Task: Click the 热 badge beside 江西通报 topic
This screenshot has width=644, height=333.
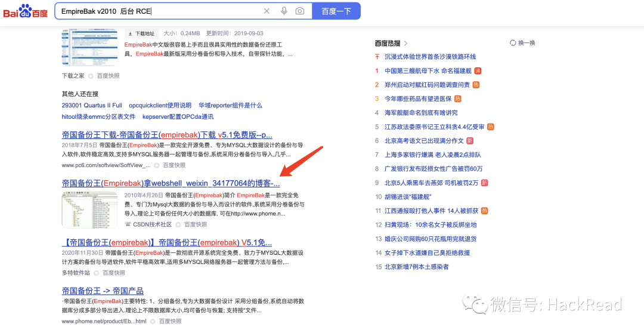Action: [485, 211]
